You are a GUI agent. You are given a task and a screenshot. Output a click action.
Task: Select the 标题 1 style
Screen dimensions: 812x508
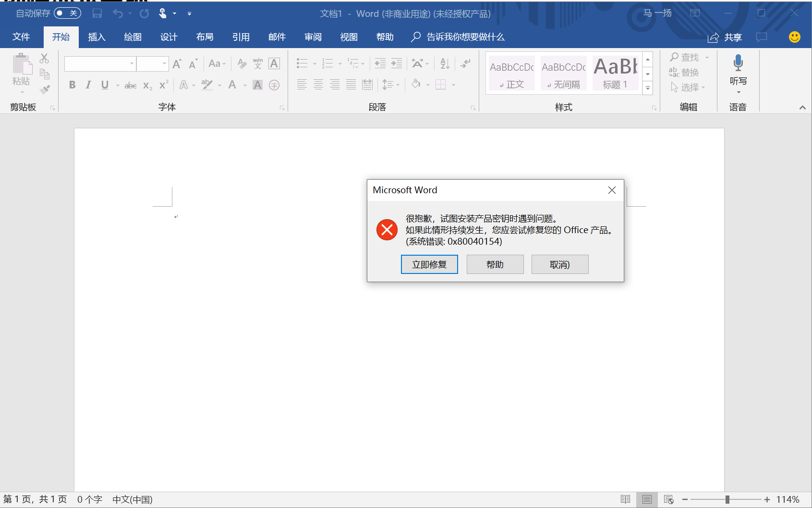615,73
